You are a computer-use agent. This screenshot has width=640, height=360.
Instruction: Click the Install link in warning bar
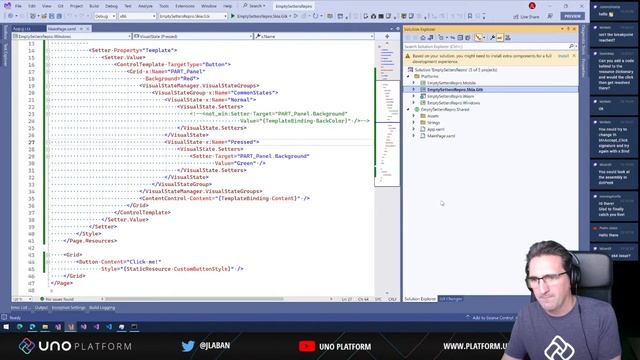(x=563, y=56)
